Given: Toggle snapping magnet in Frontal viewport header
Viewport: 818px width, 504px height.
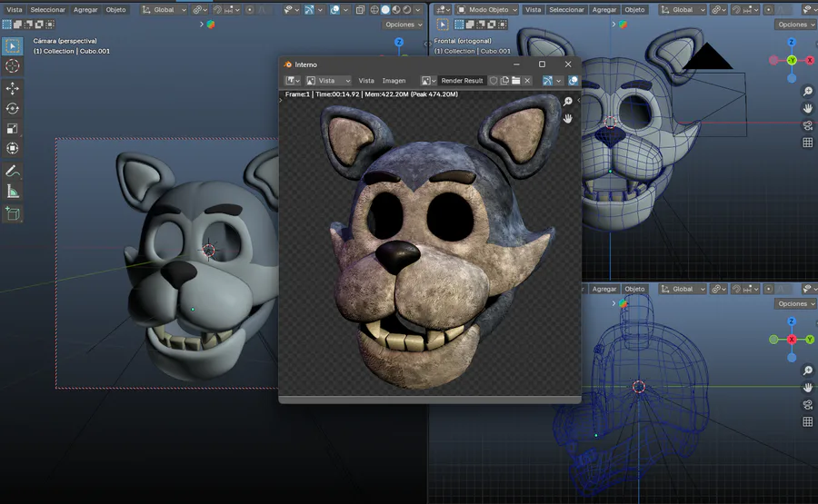Looking at the screenshot, I should 738,9.
